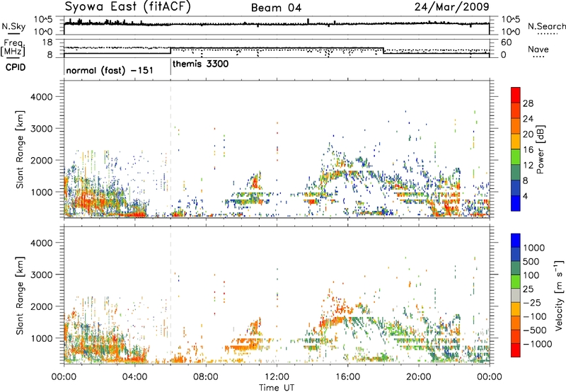Click the '-100' tick on the Velocity colorbar
566x392 pixels.
point(535,316)
